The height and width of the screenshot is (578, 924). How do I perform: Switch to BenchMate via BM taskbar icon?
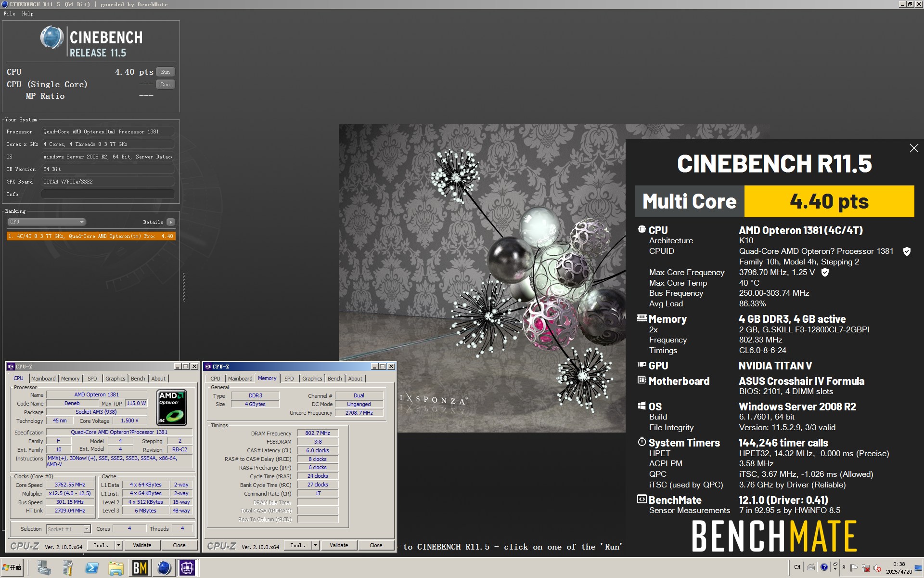[140, 568]
